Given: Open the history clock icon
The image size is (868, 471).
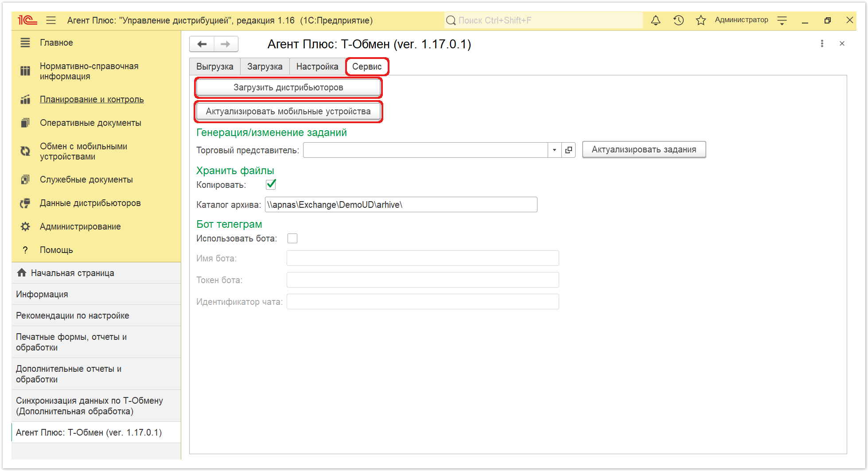Looking at the screenshot, I should coord(678,20).
